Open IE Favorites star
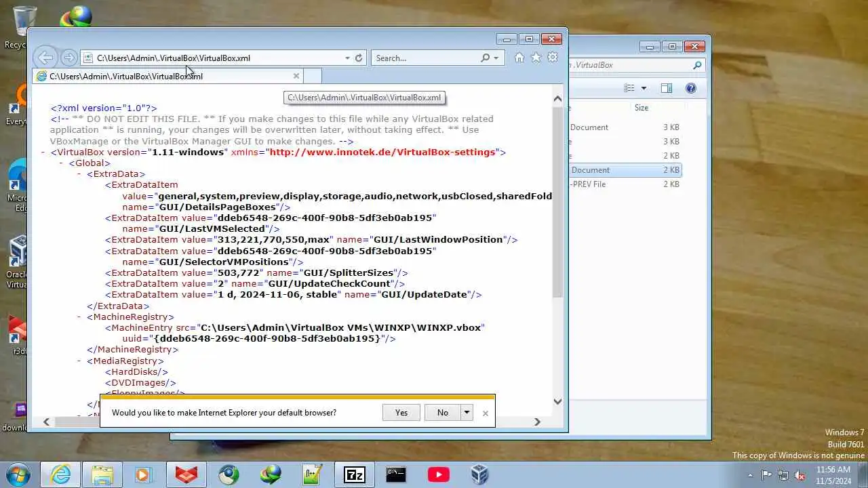868x488 pixels. tap(536, 58)
